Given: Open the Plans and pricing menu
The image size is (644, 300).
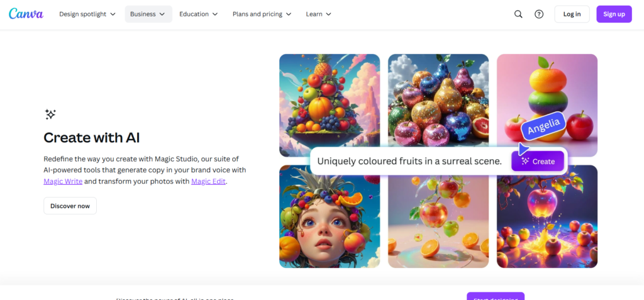Looking at the screenshot, I should pyautogui.click(x=262, y=14).
